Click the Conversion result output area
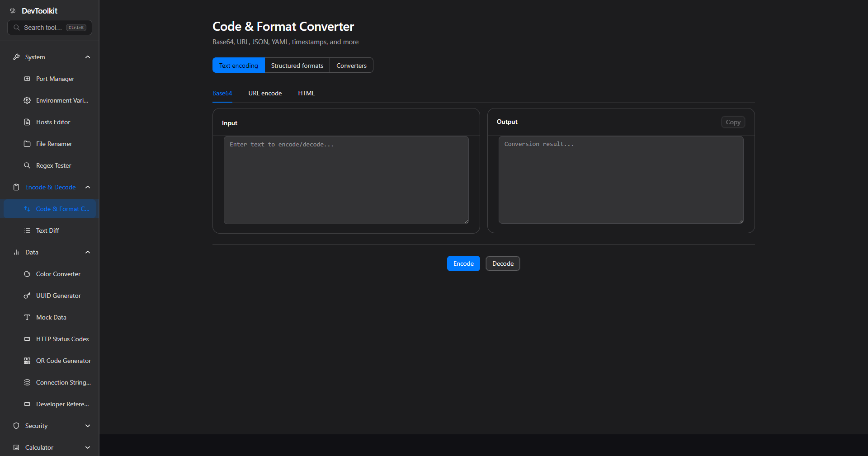 (621, 180)
